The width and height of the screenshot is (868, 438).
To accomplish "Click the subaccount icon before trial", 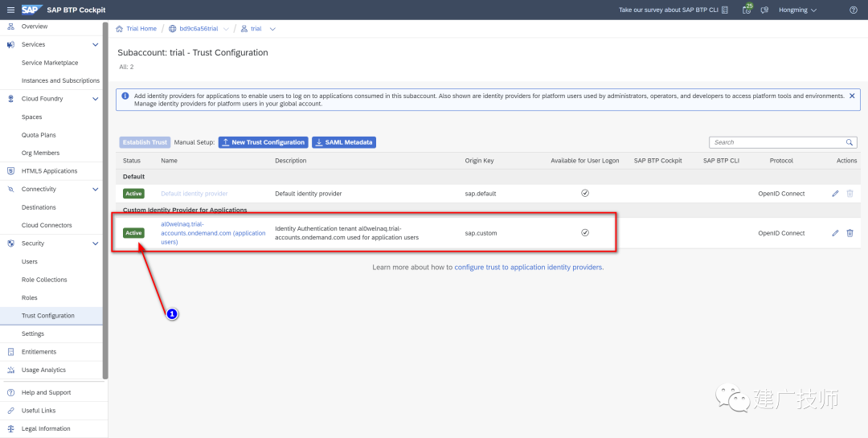I will (244, 29).
